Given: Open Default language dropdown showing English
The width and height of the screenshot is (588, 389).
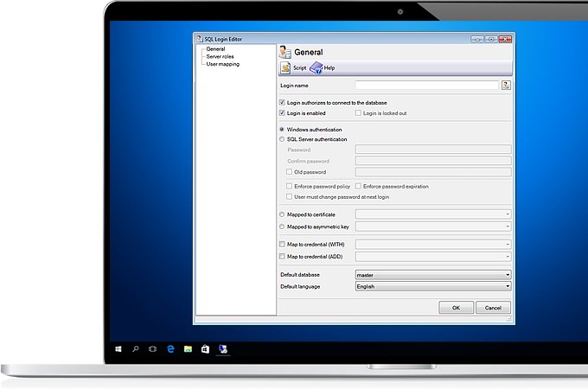Looking at the screenshot, I should click(x=433, y=286).
